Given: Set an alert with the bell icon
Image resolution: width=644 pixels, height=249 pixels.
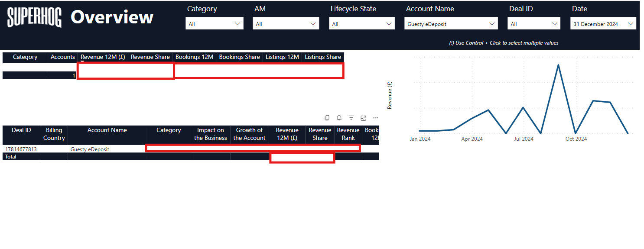Looking at the screenshot, I should point(339,118).
